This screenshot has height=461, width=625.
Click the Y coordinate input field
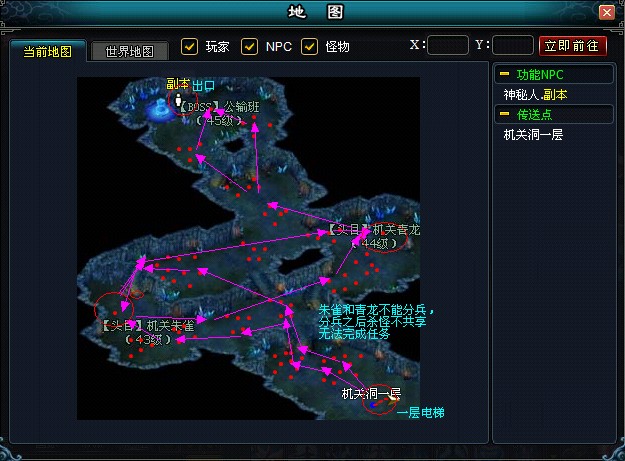tap(513, 45)
